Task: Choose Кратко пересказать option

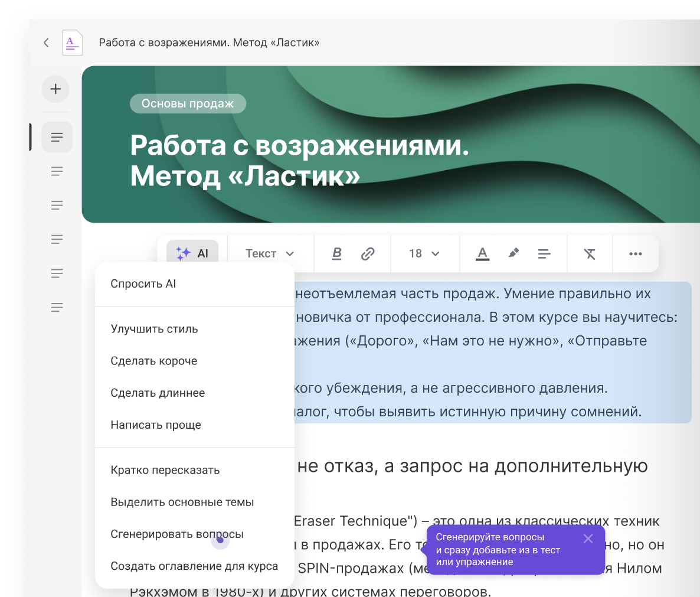Action: [x=195, y=470]
